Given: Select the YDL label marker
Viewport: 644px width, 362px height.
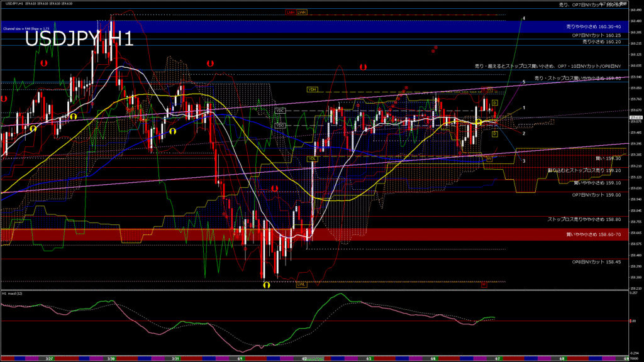Looking at the screenshot, I should click(x=311, y=159).
